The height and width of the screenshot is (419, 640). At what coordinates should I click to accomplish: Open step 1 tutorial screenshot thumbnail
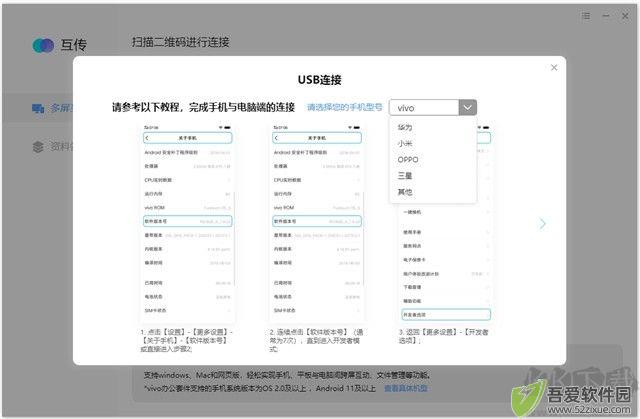188,222
